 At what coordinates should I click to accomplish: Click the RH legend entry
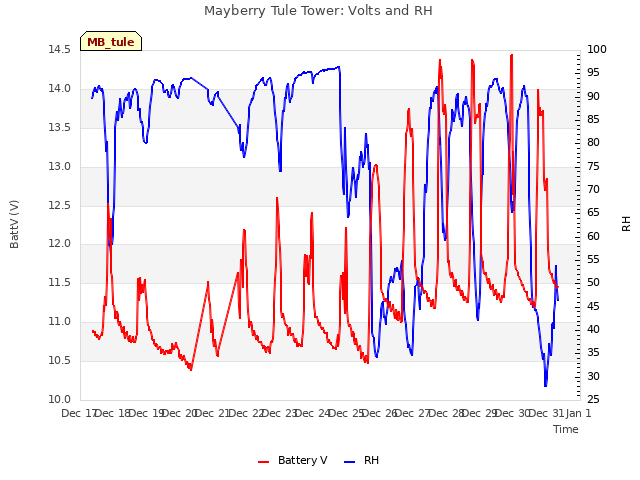[x=362, y=460]
